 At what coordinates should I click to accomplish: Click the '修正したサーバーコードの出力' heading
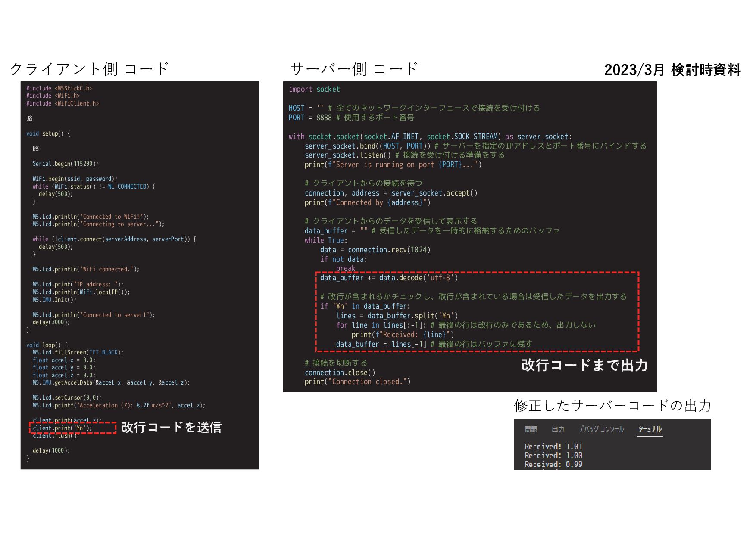click(612, 406)
